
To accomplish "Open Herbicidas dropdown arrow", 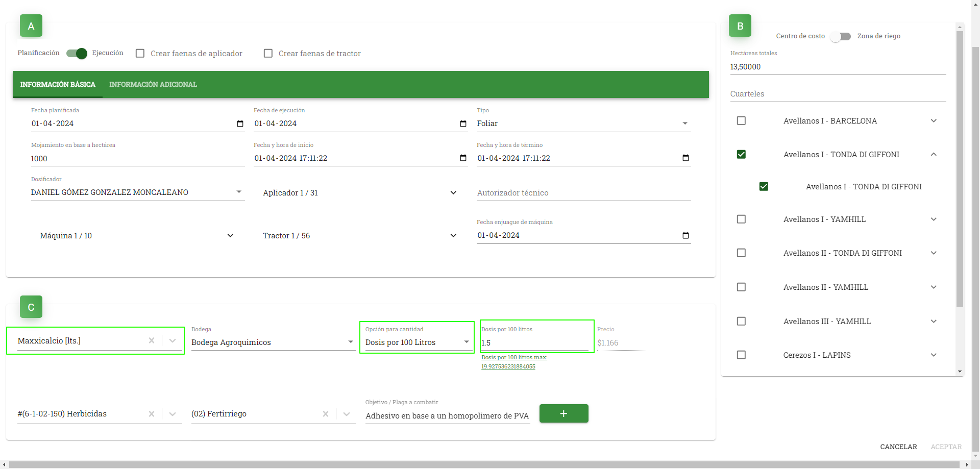I will coord(173,414).
